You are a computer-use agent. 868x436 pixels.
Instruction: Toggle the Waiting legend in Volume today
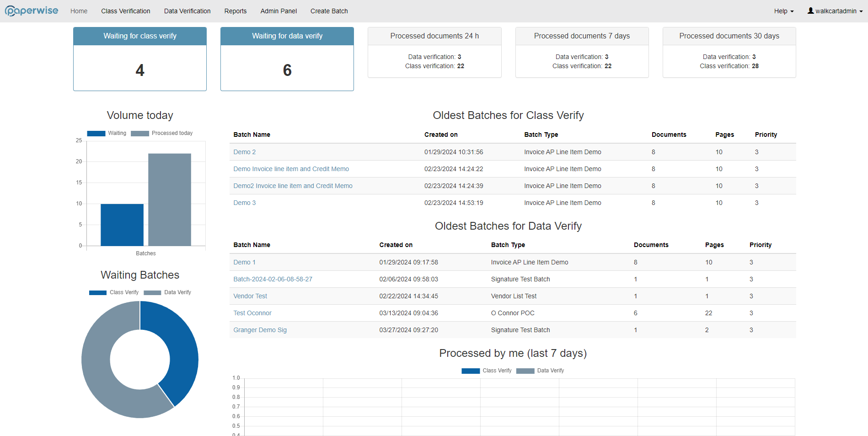click(x=107, y=133)
